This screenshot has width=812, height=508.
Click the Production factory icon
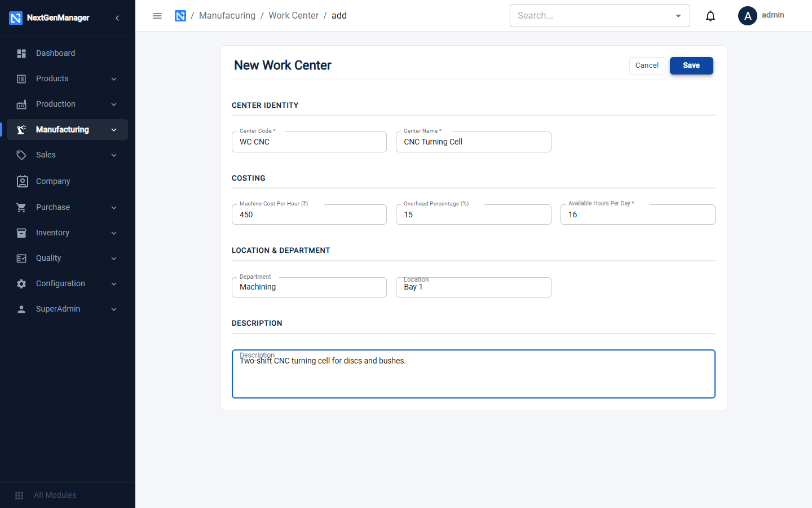pos(21,104)
